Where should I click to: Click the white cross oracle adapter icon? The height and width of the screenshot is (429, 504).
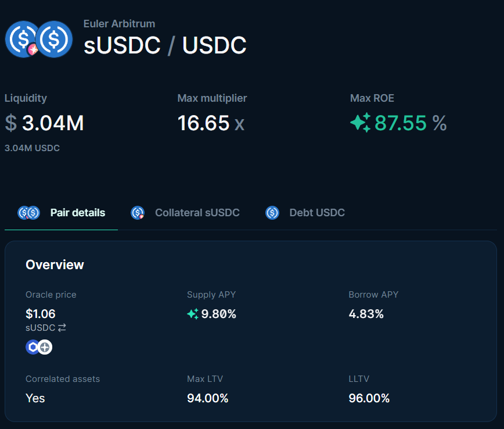(x=45, y=347)
